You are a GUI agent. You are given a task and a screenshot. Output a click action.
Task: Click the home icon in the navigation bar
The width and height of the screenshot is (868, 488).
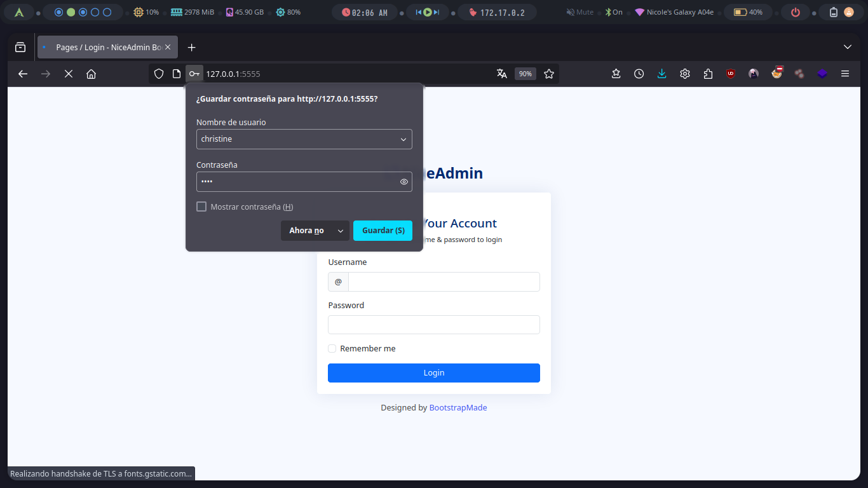tap(91, 74)
